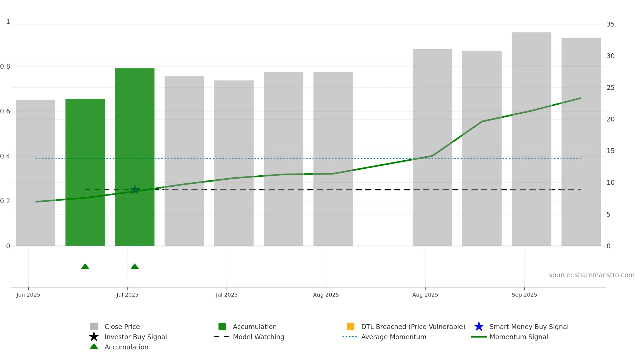Click the second green accumulation triangle marker
This screenshot has width=644, height=362.
(135, 266)
